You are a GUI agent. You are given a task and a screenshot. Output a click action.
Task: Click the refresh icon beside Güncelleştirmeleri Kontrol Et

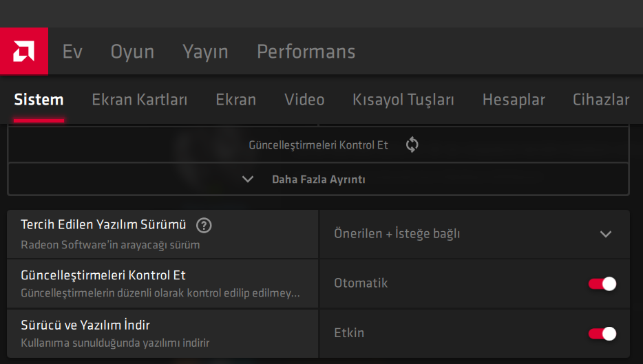pos(412,144)
